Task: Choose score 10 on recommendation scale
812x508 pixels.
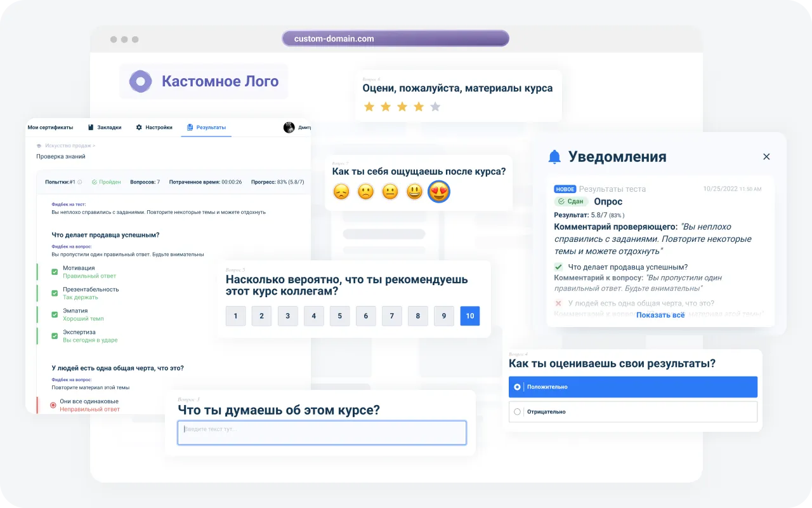Action: 470,316
